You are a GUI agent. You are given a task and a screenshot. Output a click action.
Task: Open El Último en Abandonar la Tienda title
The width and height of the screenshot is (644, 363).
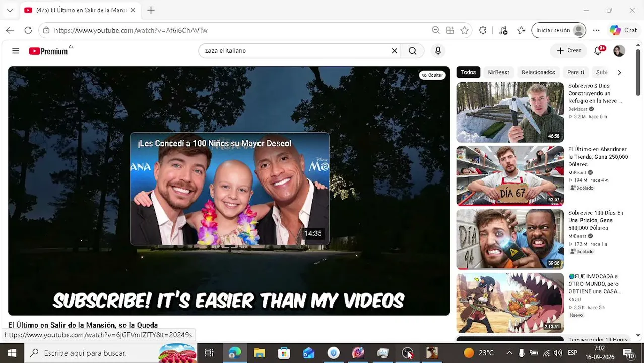pos(598,157)
